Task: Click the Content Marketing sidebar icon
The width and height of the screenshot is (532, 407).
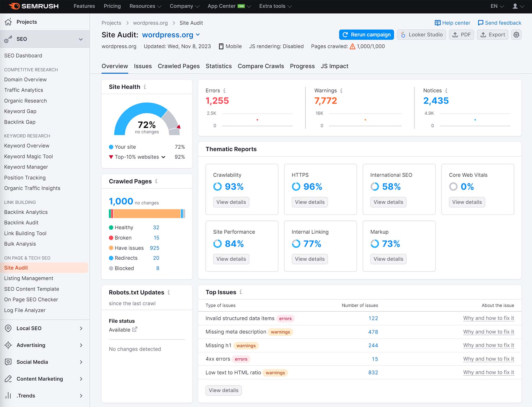Action: click(8, 379)
